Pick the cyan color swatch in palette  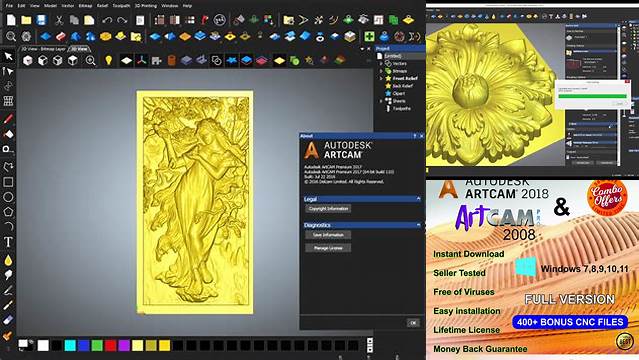click(70, 346)
